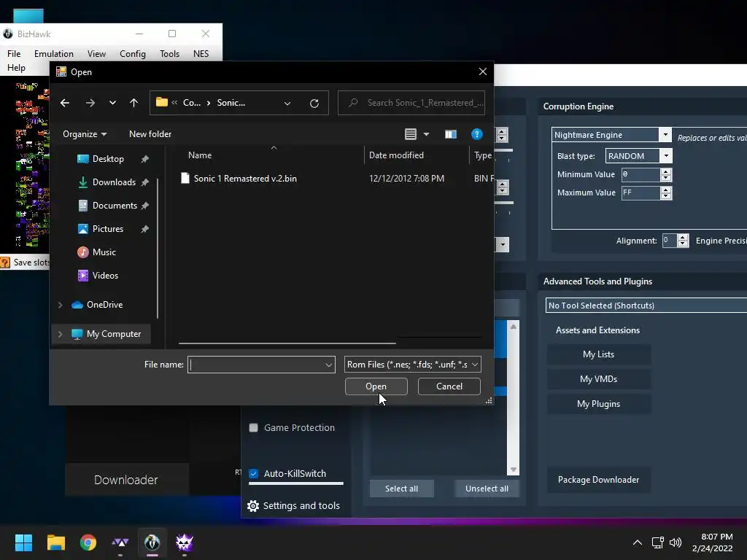Cancel the Open file dialog

449,386
